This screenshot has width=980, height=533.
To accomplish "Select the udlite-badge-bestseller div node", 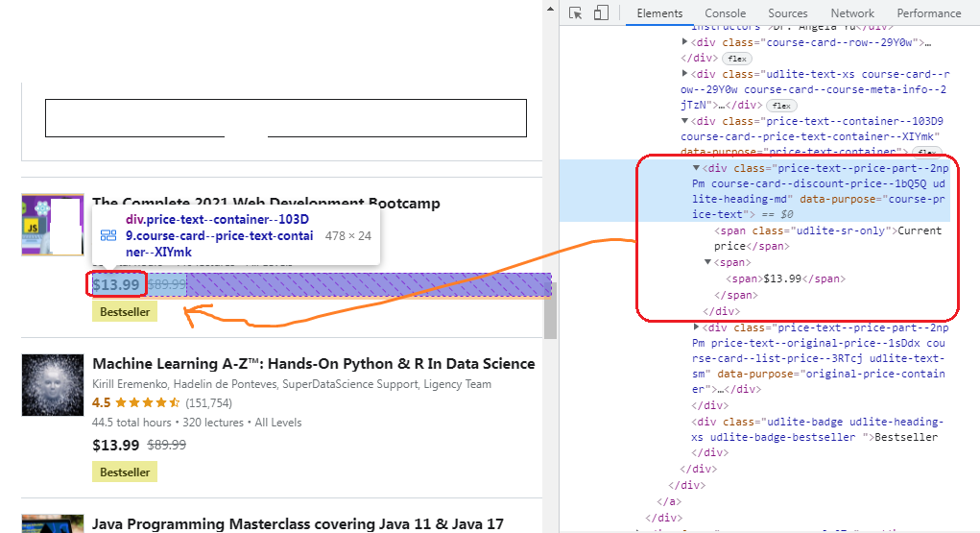I will pyautogui.click(x=818, y=437).
